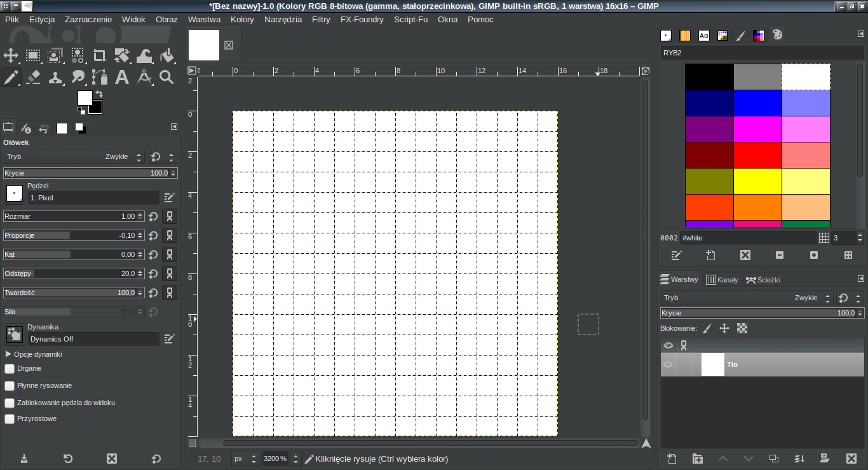The width and height of the screenshot is (868, 470).
Task: Increase the Odstępy spacing stepper
Action: tap(141, 271)
